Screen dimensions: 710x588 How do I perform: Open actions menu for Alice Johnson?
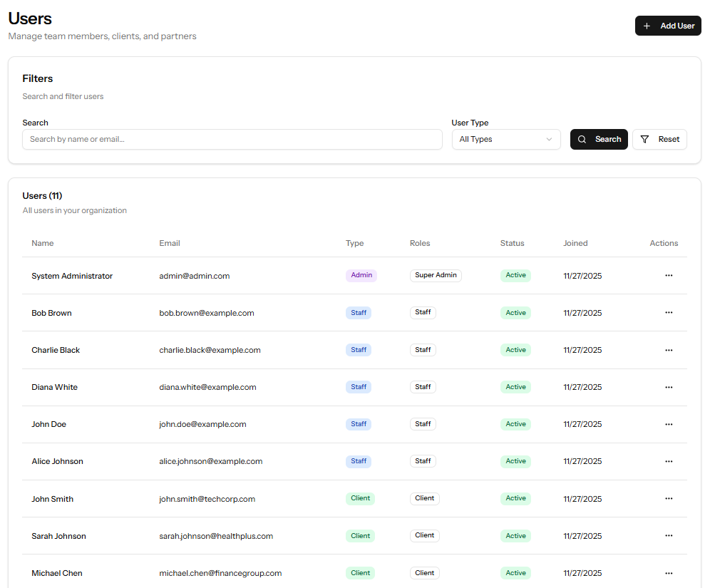click(669, 461)
